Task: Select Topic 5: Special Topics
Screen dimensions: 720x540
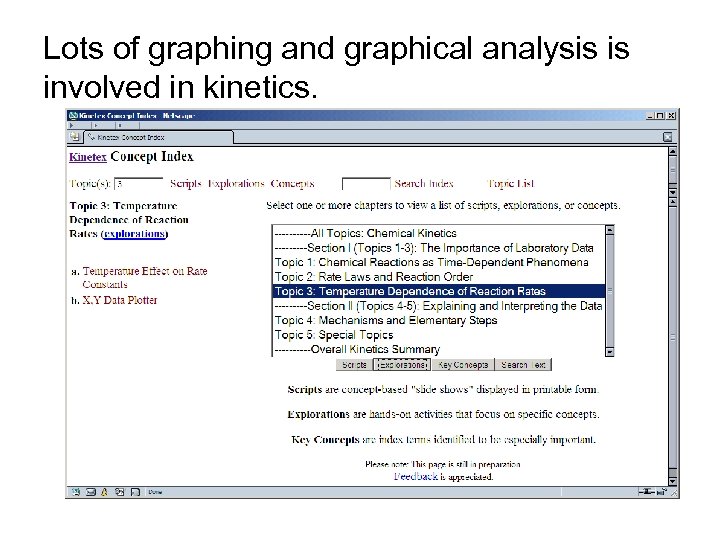Action: (x=439, y=335)
